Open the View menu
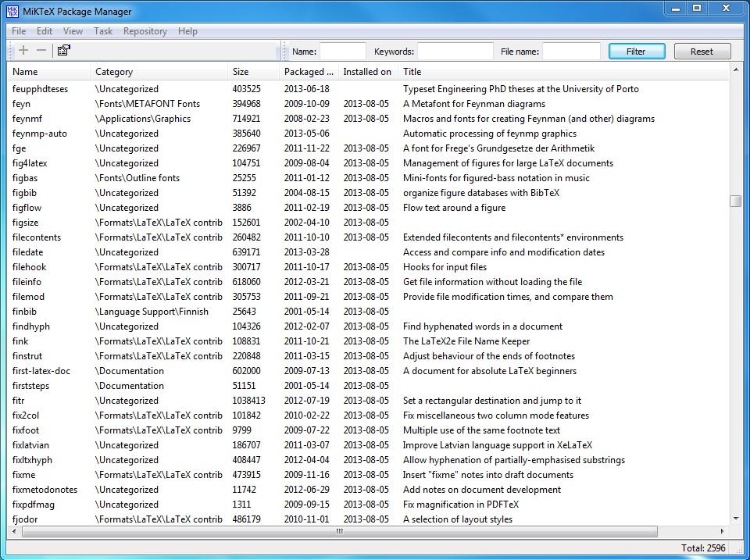 [73, 31]
